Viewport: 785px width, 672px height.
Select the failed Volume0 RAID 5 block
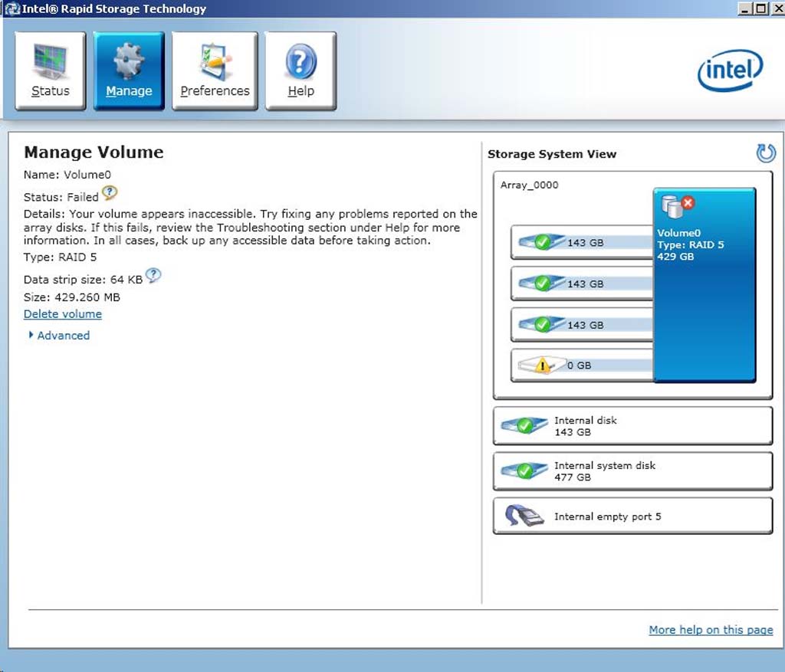704,285
